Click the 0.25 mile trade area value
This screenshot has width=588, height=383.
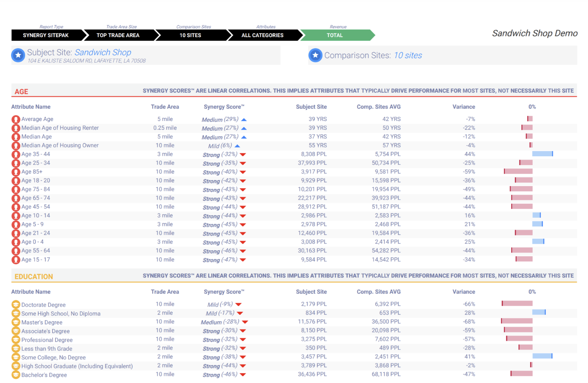click(x=165, y=128)
